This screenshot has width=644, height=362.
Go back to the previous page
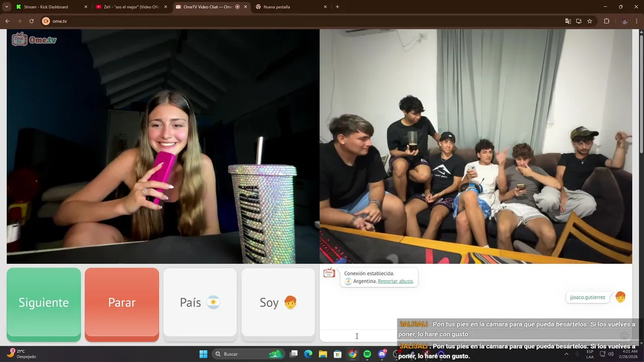click(x=7, y=21)
